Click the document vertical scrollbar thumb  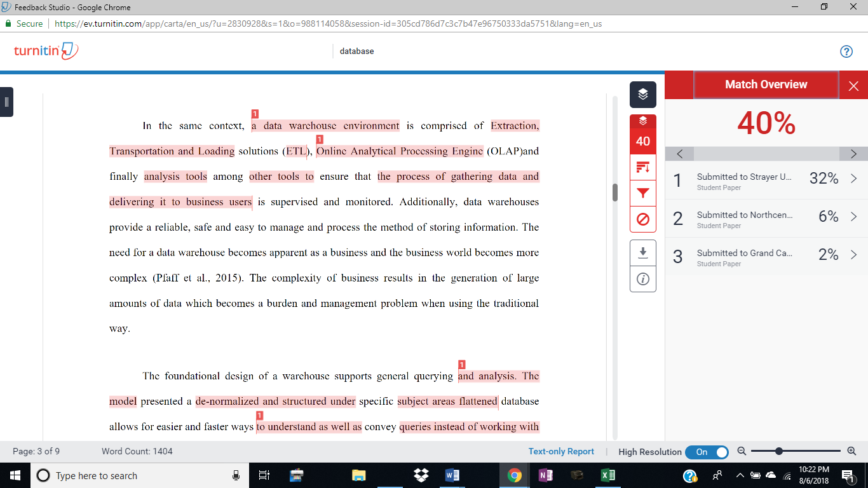(x=614, y=193)
